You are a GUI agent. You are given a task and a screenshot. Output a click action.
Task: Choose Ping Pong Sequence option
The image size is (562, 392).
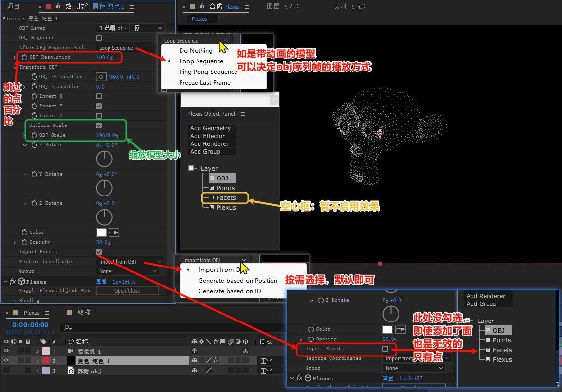[208, 72]
